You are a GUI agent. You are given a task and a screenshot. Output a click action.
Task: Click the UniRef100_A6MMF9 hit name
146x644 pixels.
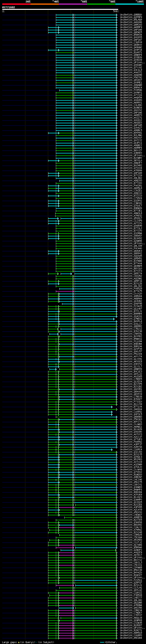click(131, 27)
